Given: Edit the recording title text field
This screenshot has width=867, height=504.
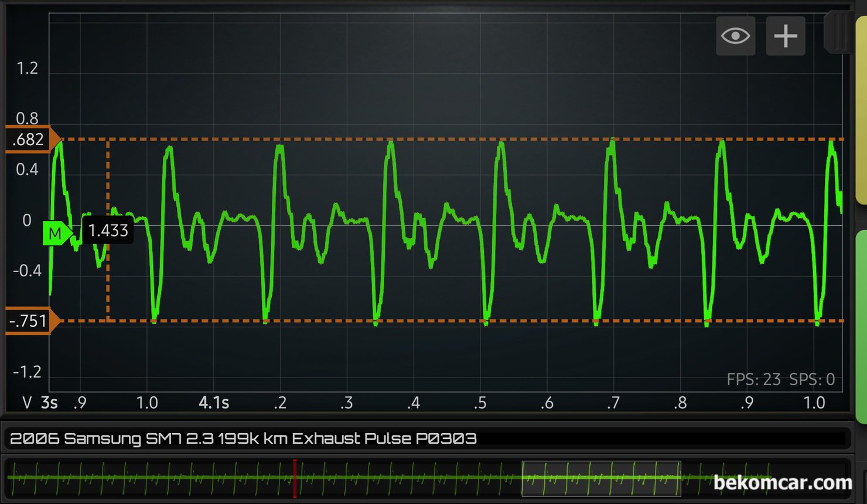Looking at the screenshot, I should tap(428, 438).
